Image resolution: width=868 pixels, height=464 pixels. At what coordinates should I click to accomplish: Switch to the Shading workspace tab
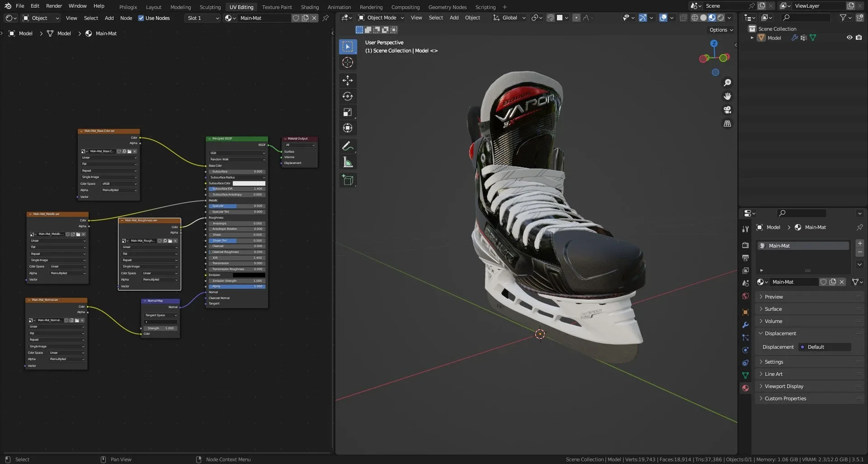(x=310, y=7)
